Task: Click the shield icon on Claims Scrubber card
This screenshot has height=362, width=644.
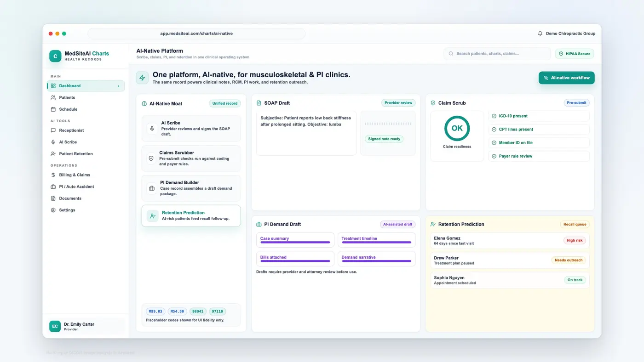Action: tap(151, 158)
